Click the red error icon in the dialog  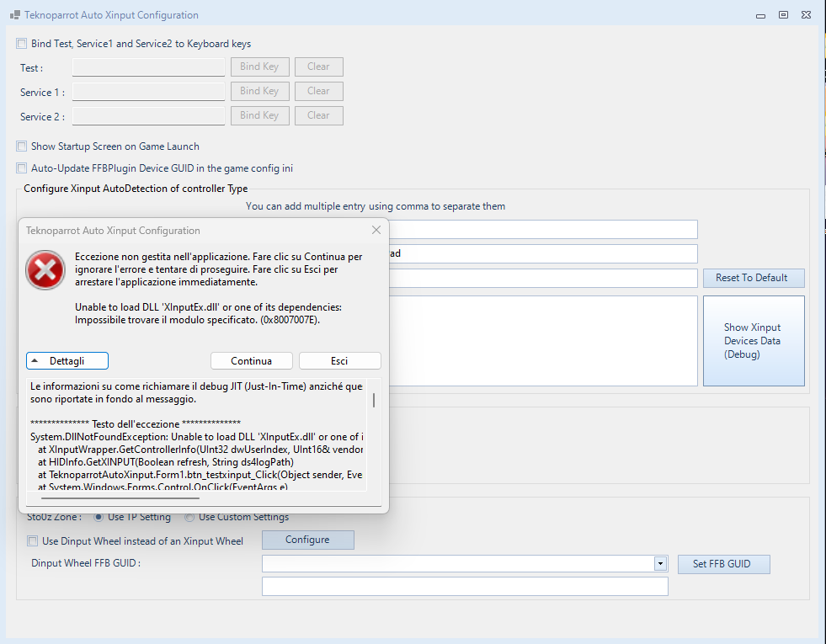[45, 269]
